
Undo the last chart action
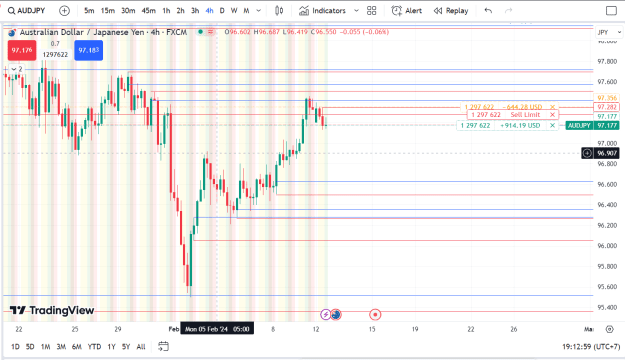coord(488,11)
